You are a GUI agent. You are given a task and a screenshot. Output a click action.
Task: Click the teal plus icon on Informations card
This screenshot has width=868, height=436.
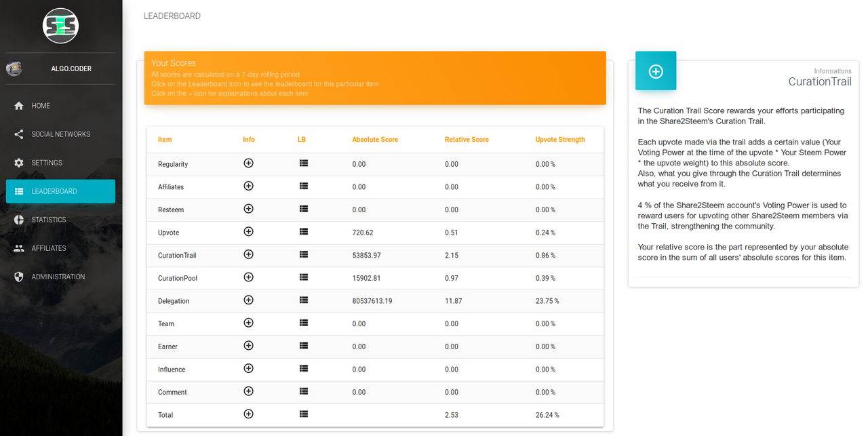point(656,71)
